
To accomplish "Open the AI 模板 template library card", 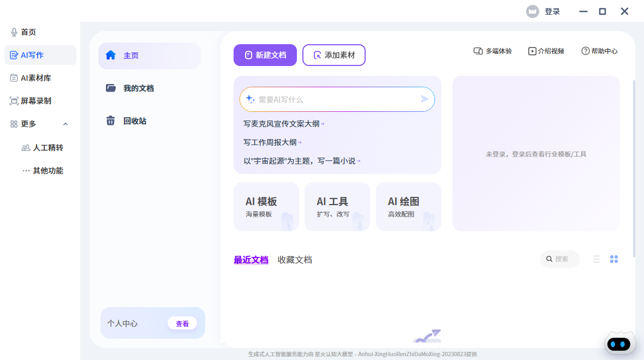I will (x=266, y=206).
